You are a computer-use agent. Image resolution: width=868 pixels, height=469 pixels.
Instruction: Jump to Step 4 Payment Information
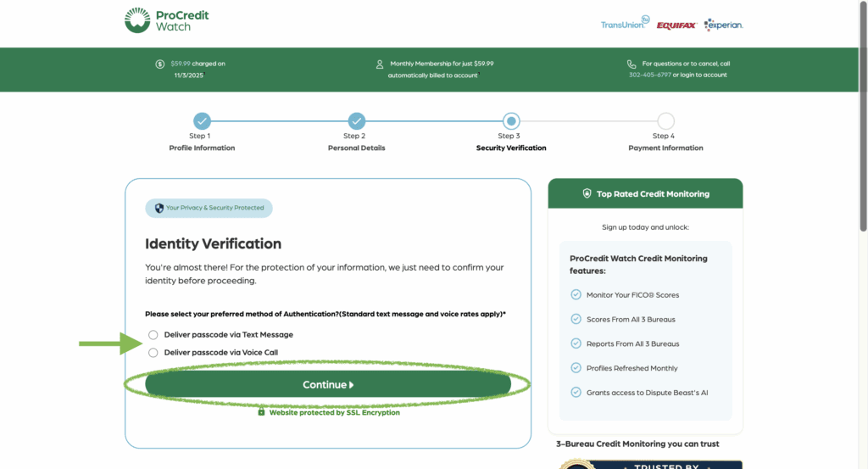click(665, 121)
